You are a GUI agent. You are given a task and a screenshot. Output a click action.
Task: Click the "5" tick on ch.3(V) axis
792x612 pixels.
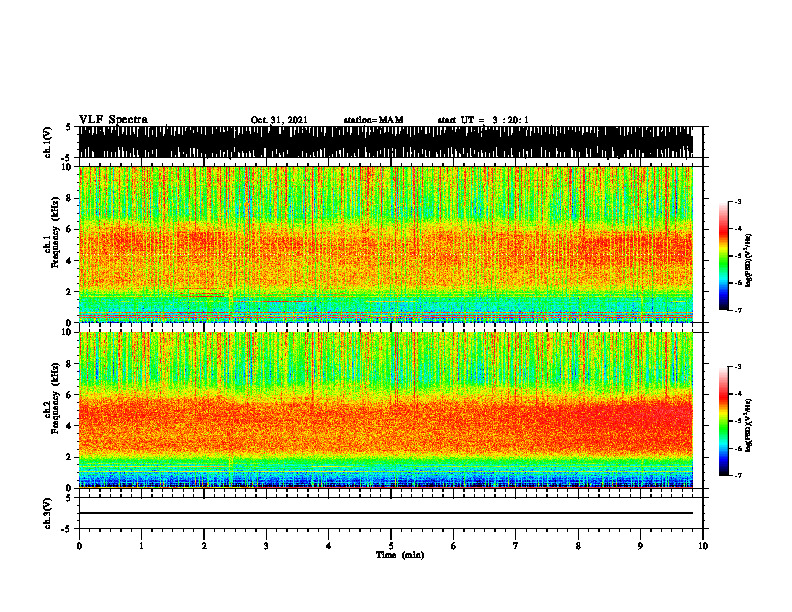click(x=70, y=498)
